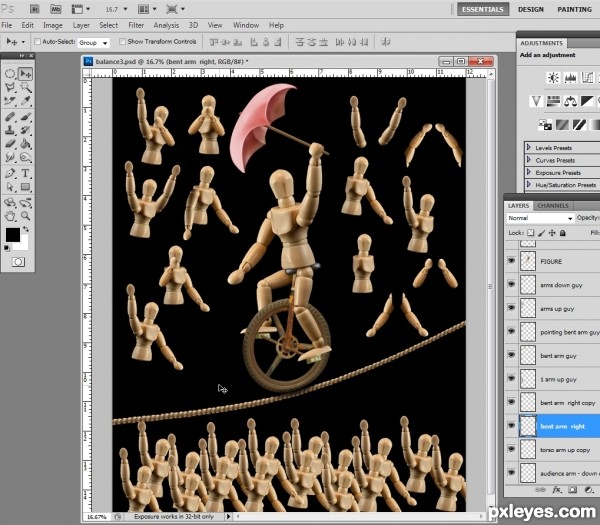Screen dimensions: 600x525
Task: Click the foreground black color swatch
Action: (12, 235)
